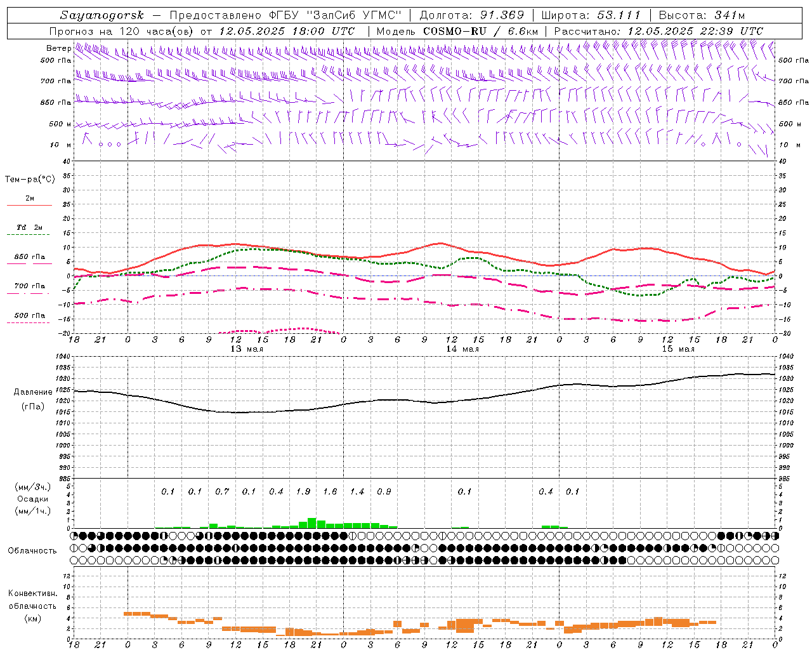
Task: Click the "Конвективн." convective cloud label
Action: pyautogui.click(x=32, y=594)
